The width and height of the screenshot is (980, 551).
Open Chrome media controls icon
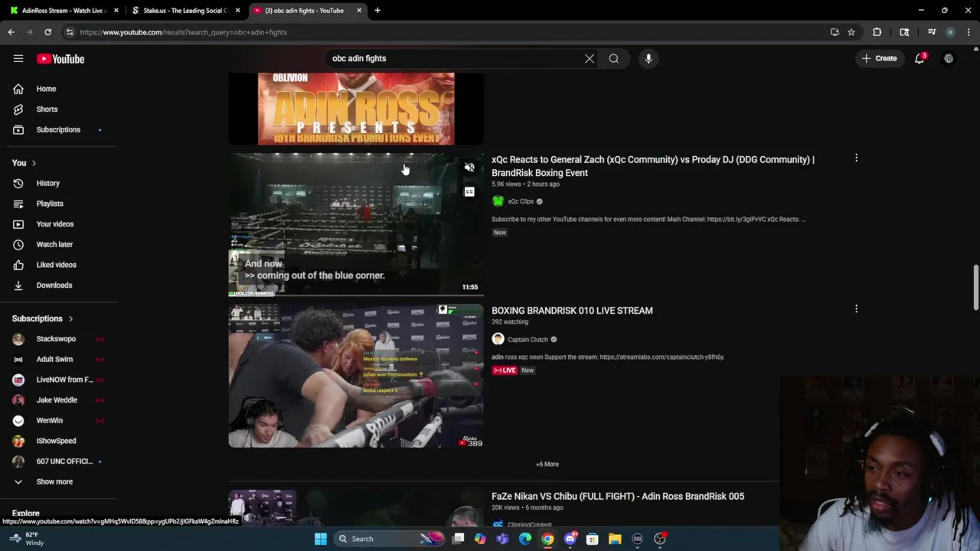pos(932,32)
